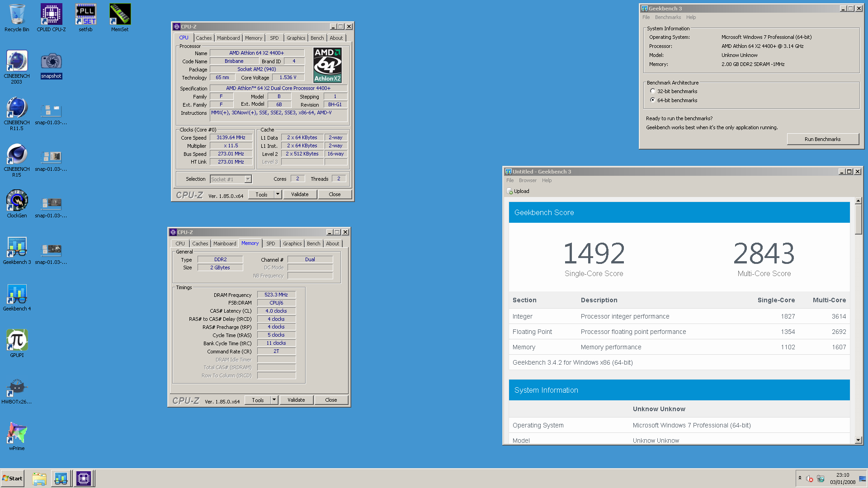Switch to CPU tab in lower CPU-Z
This screenshot has width=868, height=488.
tap(180, 244)
